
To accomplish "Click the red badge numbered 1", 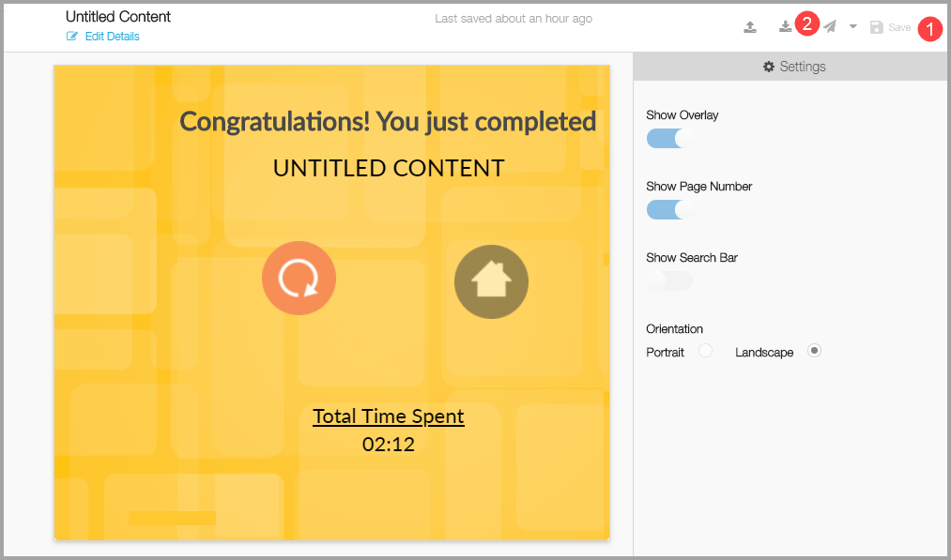I will pos(928,29).
